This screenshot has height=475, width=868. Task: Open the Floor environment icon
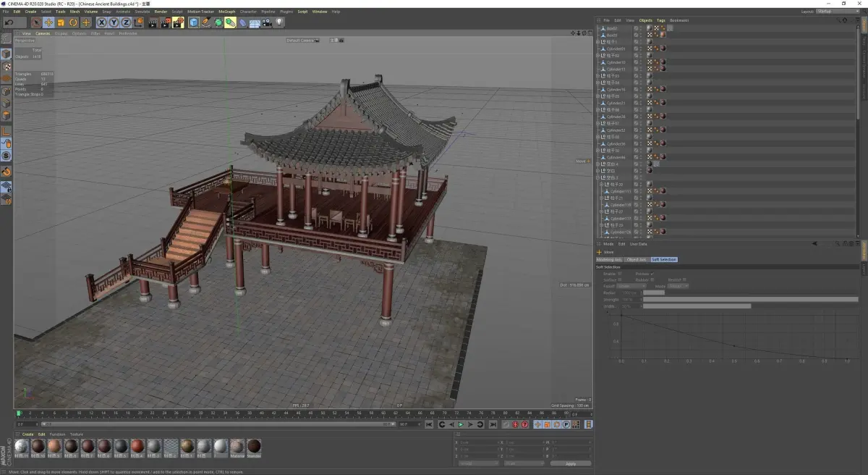pyautogui.click(x=255, y=22)
